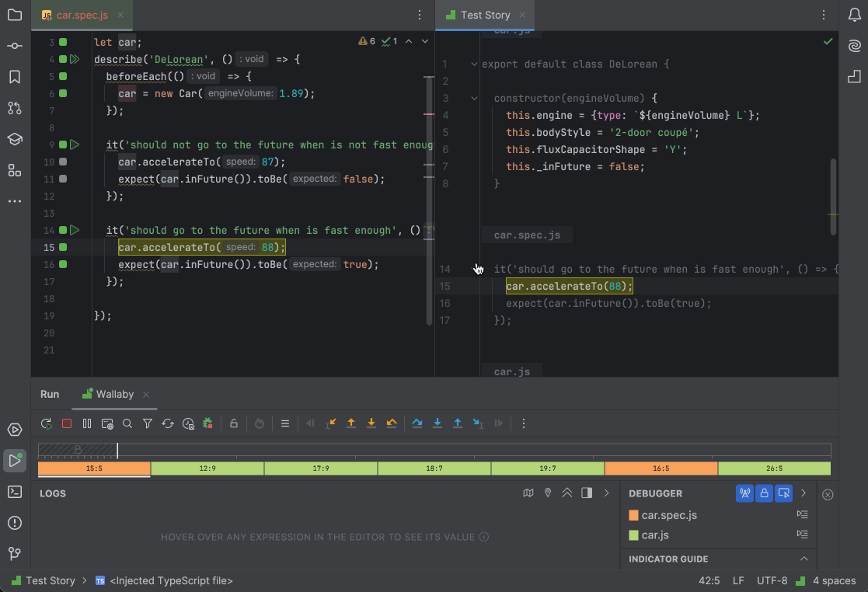Open the kebab menu on car.spec.js tab
Viewport: 868px width, 592px height.
[420, 15]
